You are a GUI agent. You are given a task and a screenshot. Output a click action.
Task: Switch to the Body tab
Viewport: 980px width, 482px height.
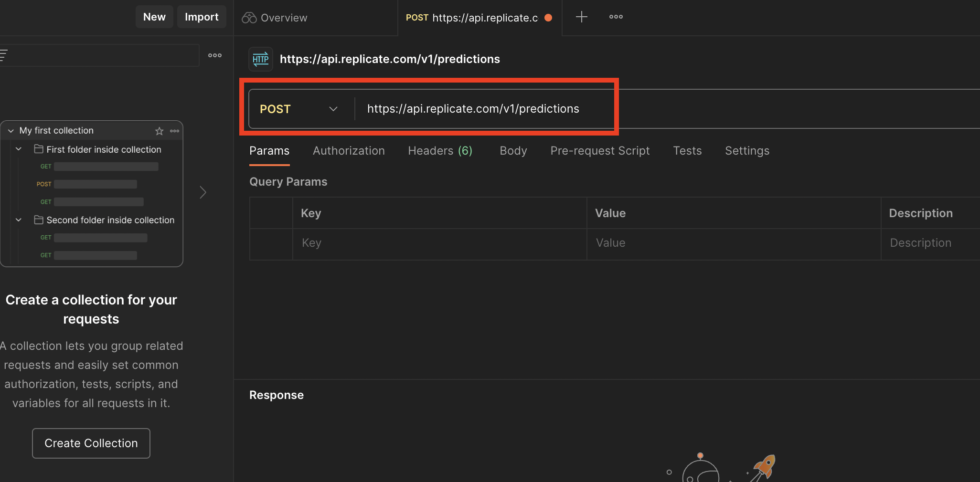click(x=513, y=151)
